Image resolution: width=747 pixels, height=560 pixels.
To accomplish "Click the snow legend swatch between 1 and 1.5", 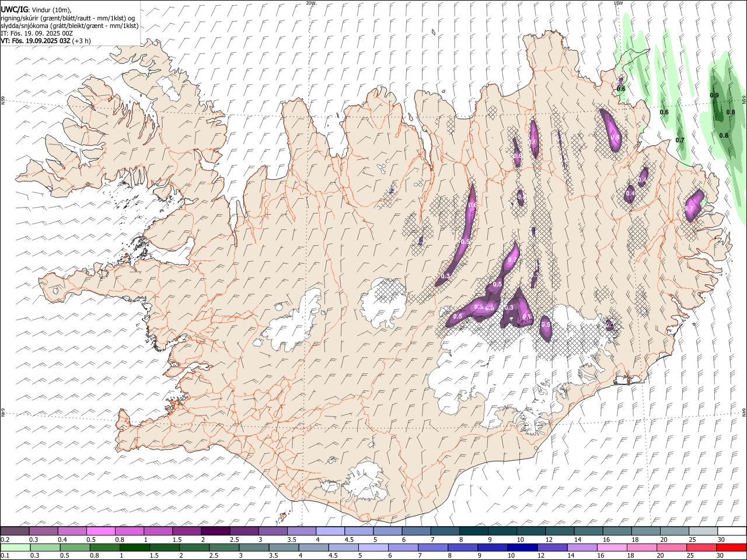I will pyautogui.click(x=158, y=531).
